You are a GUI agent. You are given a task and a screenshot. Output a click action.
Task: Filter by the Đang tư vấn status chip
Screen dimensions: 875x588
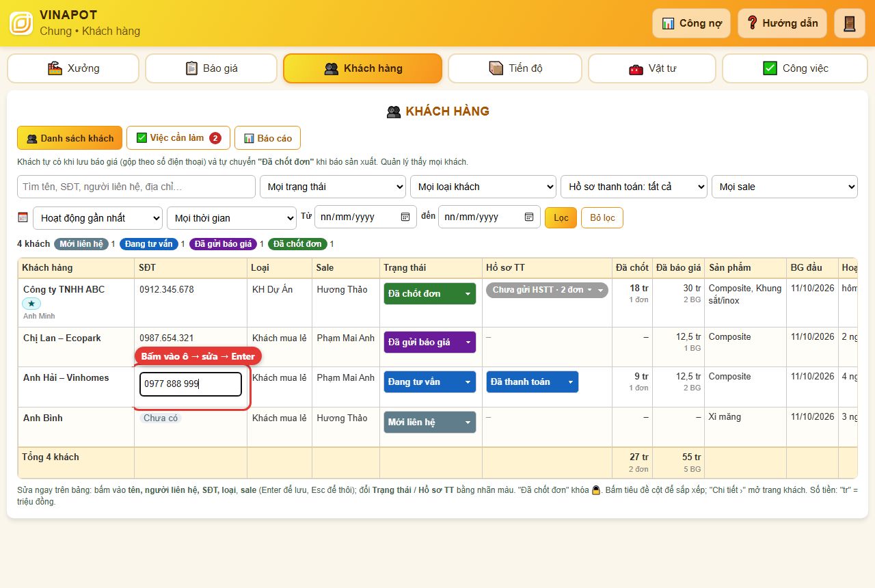point(149,244)
